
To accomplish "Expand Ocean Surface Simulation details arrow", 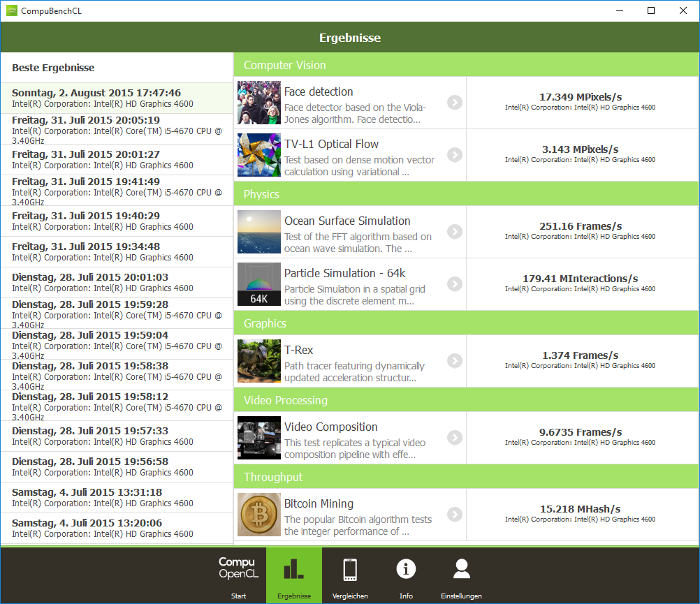I will pyautogui.click(x=455, y=232).
